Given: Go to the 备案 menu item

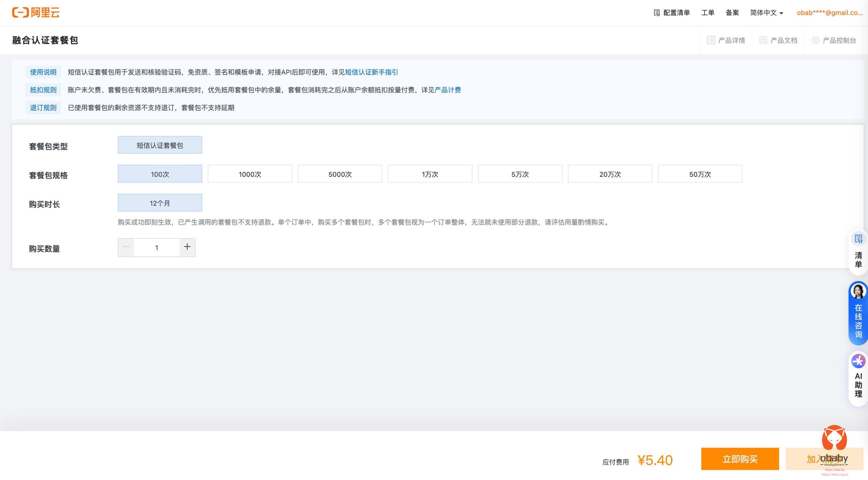Looking at the screenshot, I should [x=732, y=13].
